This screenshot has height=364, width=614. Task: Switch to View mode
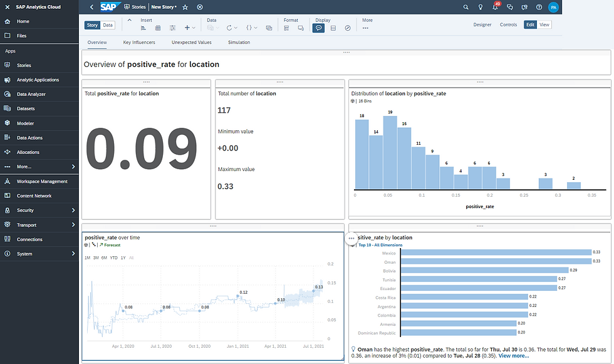click(x=544, y=24)
